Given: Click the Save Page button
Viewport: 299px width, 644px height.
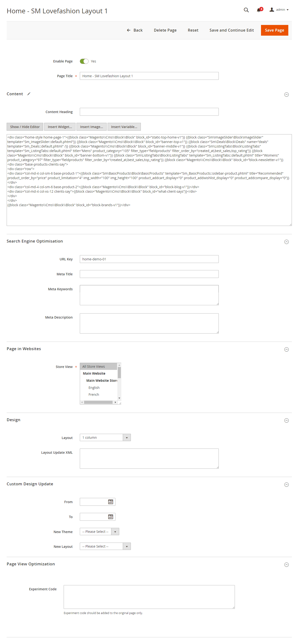Looking at the screenshot, I should (275, 30).
